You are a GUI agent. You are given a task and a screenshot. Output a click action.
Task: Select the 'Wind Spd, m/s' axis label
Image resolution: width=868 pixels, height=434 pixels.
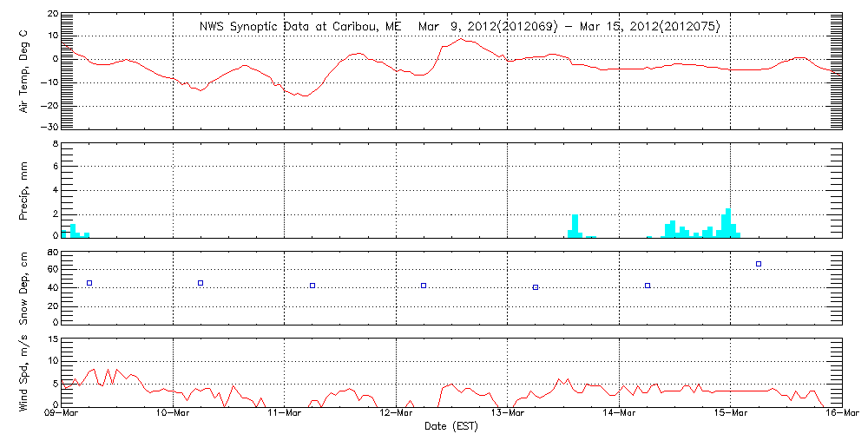[24, 372]
